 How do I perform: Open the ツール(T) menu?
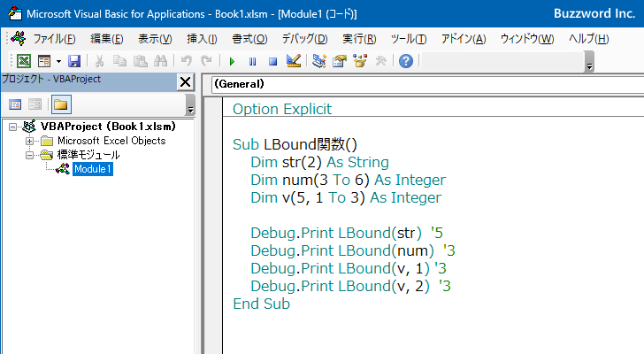tap(409, 39)
